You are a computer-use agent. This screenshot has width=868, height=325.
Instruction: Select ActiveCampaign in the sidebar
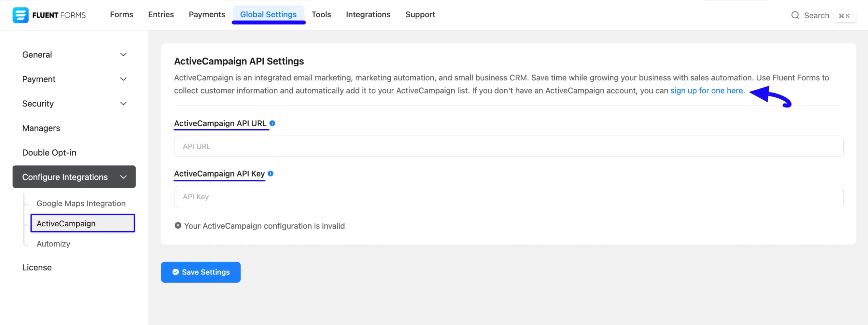click(x=83, y=223)
